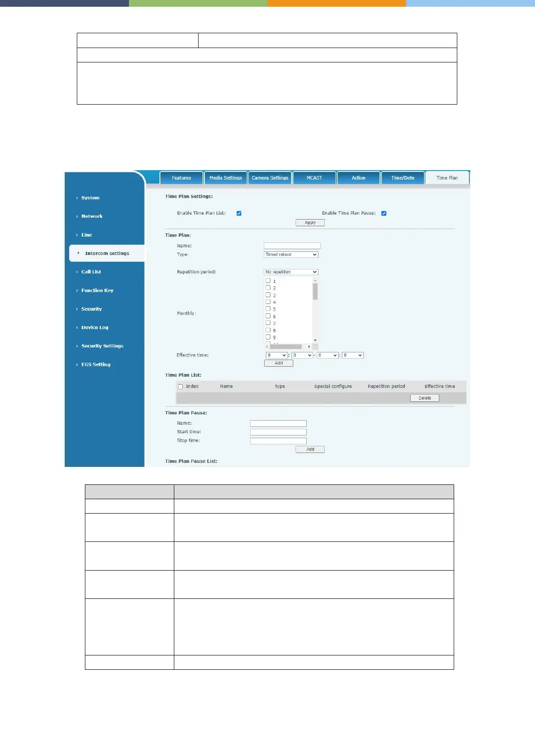535x756 pixels.
Task: Open Device Log in the sidebar
Action: click(x=95, y=327)
